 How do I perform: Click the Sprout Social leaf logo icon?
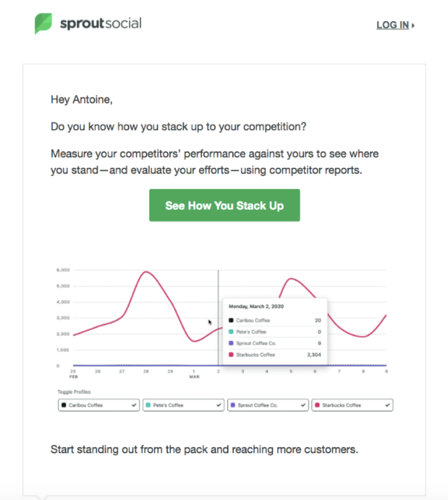(x=43, y=23)
